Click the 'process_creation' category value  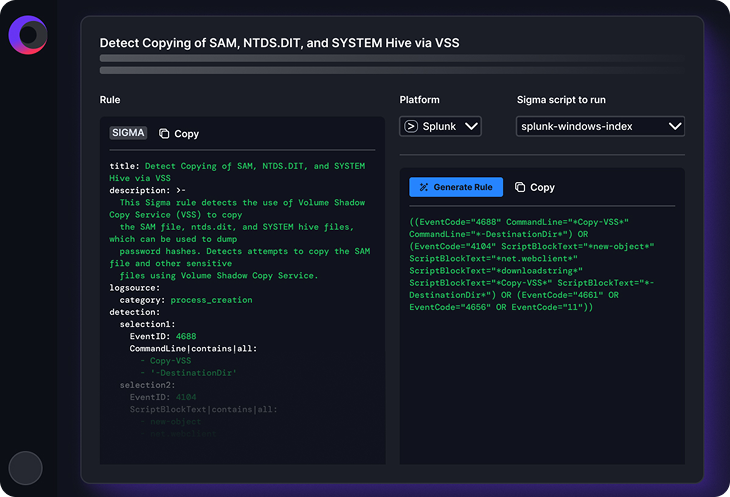pos(211,300)
